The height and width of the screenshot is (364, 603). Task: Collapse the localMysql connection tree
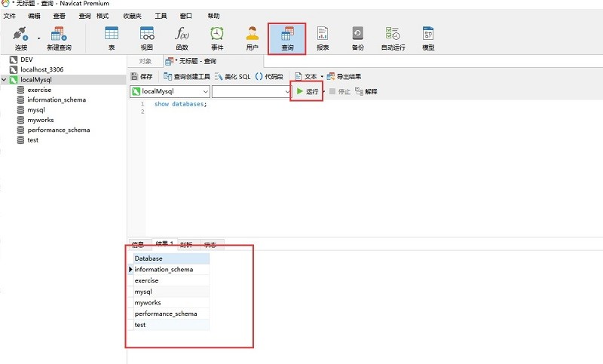[x=4, y=80]
